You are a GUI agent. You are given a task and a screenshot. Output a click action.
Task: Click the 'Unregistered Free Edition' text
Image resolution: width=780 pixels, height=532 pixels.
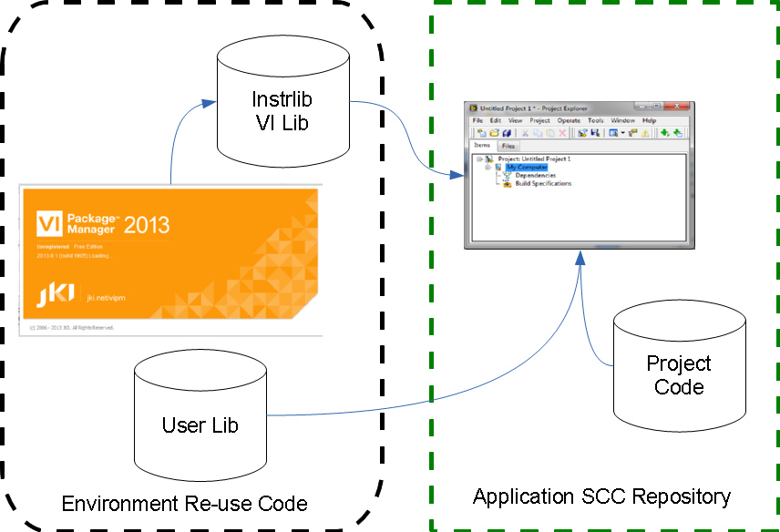(69, 247)
